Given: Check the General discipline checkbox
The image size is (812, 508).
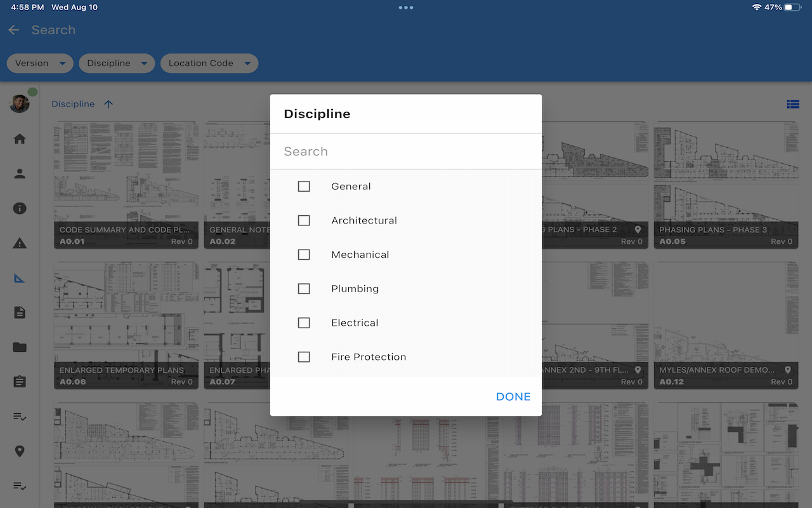Looking at the screenshot, I should coord(304,186).
